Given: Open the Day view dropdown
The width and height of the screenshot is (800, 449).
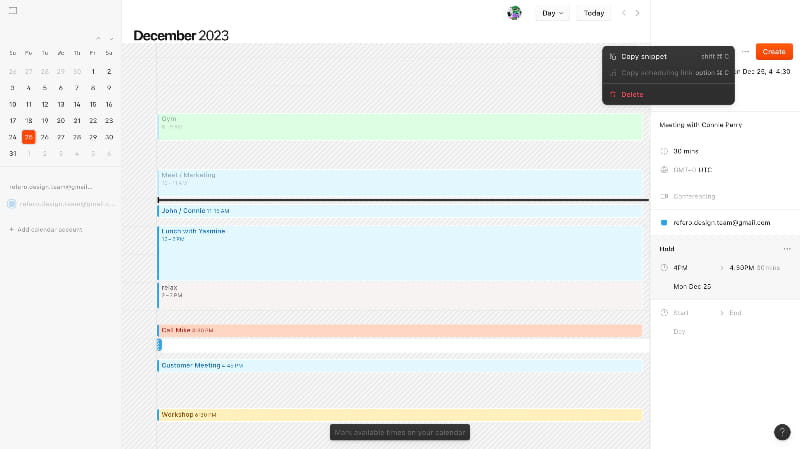Looking at the screenshot, I should point(553,13).
